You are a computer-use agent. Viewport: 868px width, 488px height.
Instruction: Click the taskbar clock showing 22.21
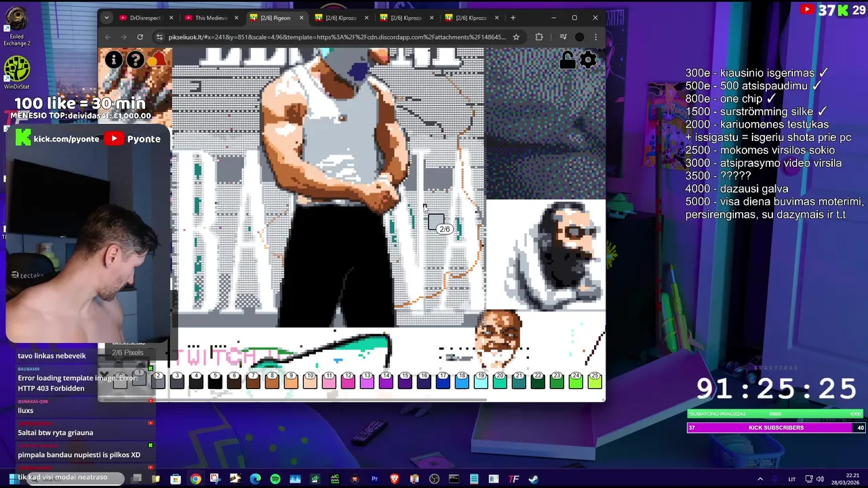845,479
